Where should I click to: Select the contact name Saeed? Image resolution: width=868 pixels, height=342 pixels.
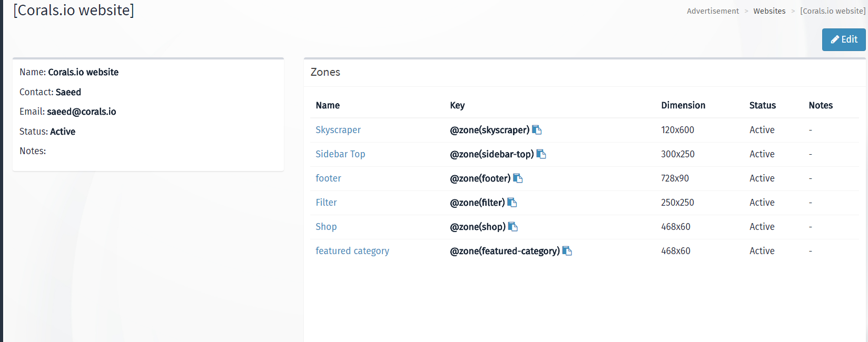(x=68, y=92)
